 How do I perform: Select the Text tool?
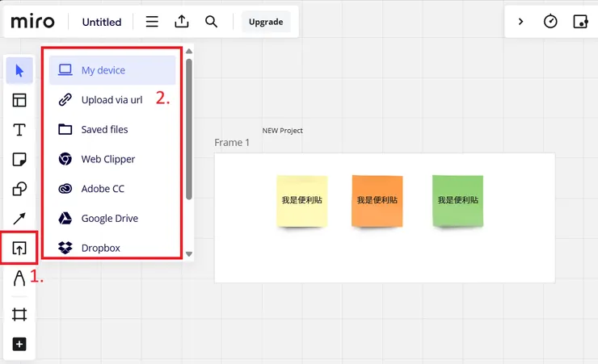(19, 130)
